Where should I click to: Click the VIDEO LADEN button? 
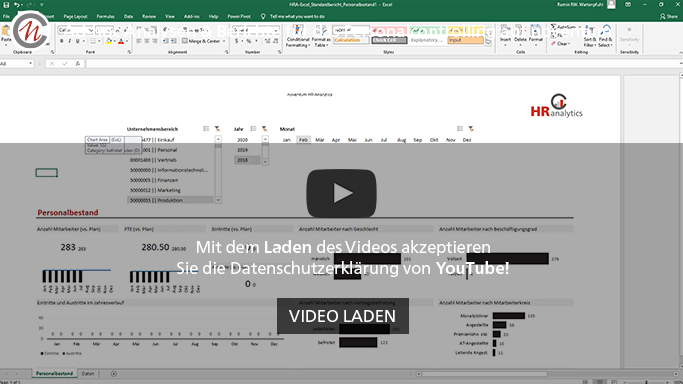click(x=342, y=316)
